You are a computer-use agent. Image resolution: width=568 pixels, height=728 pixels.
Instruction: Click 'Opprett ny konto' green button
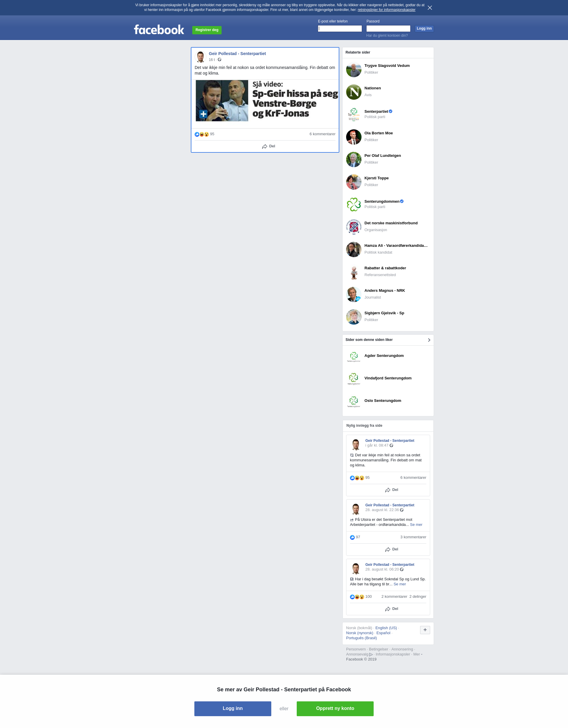point(335,708)
